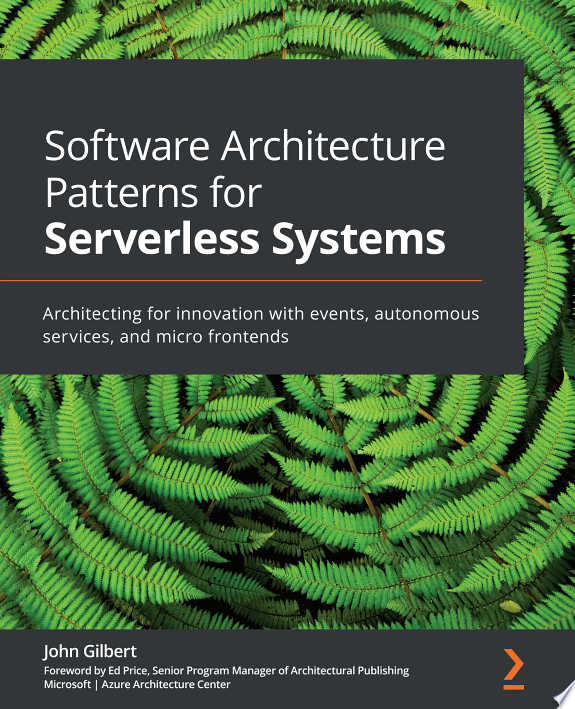The width and height of the screenshot is (575, 709).
Task: Click the title 'Software Architecture'
Action: pos(245,147)
